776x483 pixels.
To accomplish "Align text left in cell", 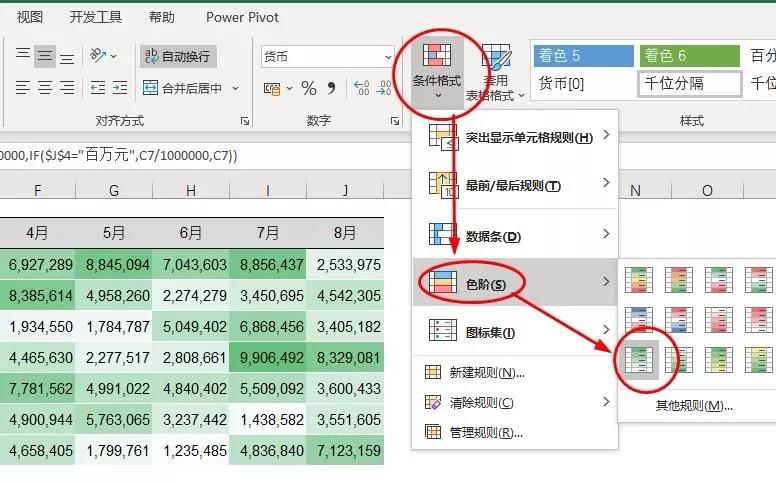I will tap(23, 88).
